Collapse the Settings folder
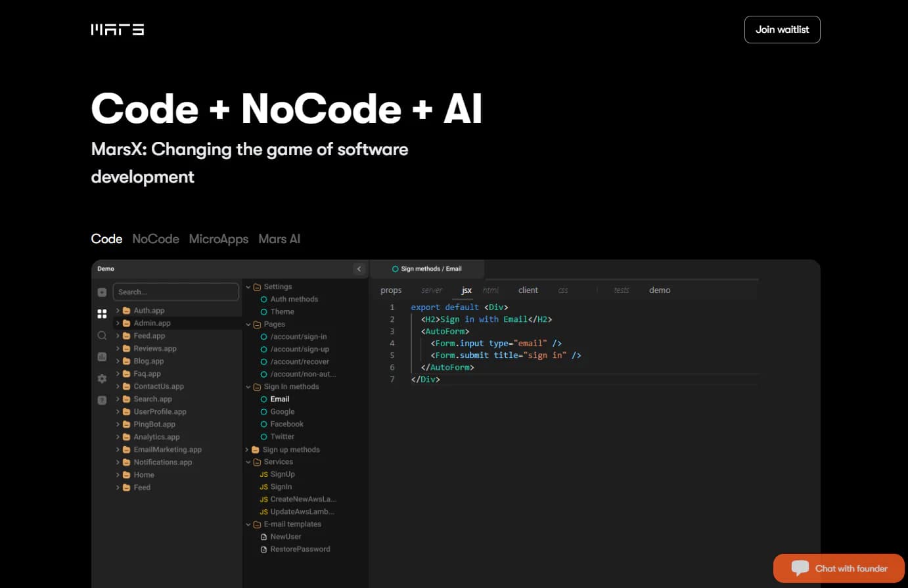 point(248,287)
